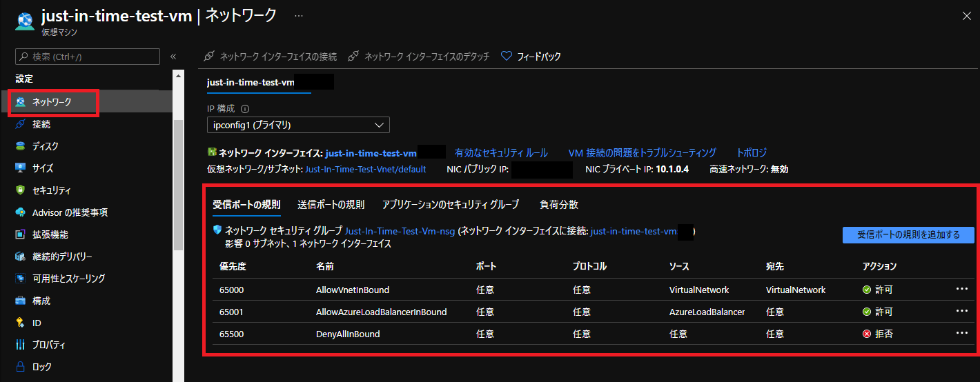This screenshot has height=382, width=980.
Task: Open Just-In-Time-Test-Vm-nsg link
Action: click(x=400, y=232)
